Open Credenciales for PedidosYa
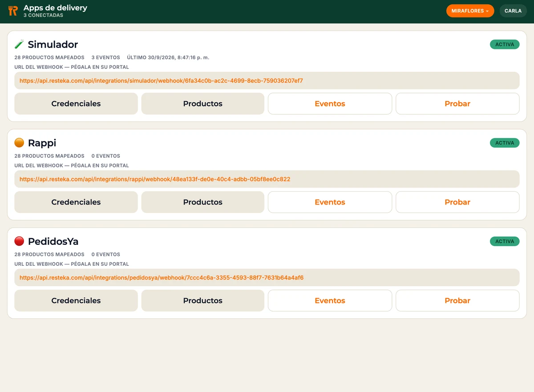 (76, 300)
